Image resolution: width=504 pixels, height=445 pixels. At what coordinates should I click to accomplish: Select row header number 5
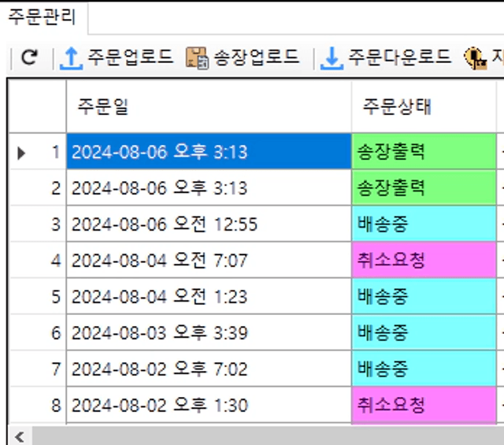[x=38, y=296]
